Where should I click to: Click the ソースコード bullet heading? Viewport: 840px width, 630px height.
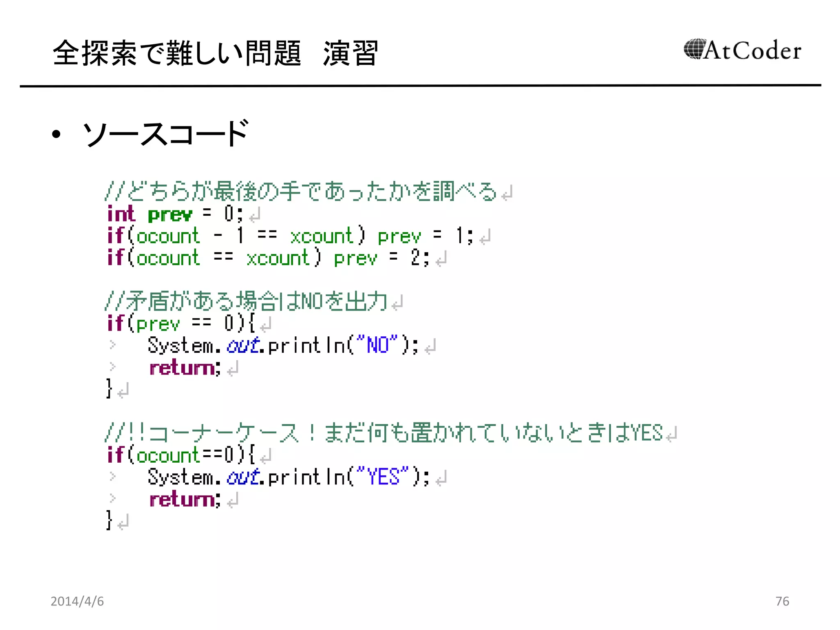[165, 133]
